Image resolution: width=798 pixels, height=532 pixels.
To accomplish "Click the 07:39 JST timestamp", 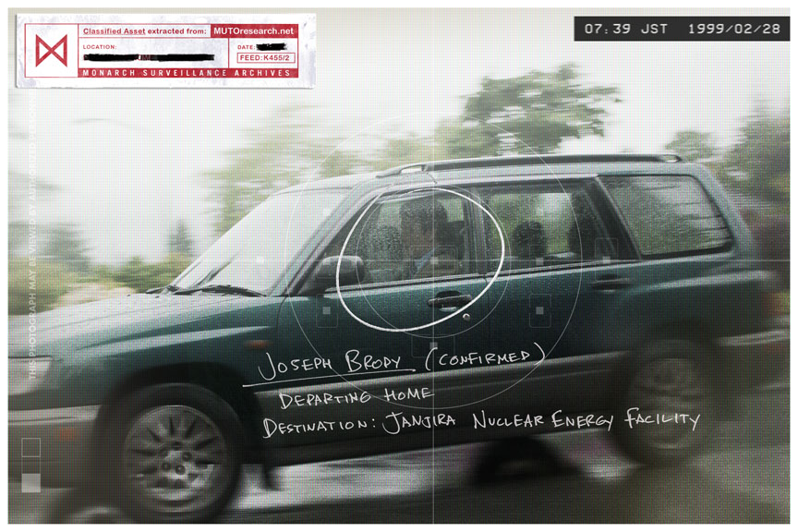I will tap(625, 29).
